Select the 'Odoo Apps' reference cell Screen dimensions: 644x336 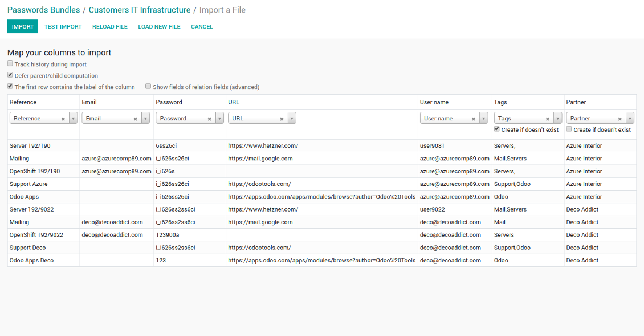(25, 197)
